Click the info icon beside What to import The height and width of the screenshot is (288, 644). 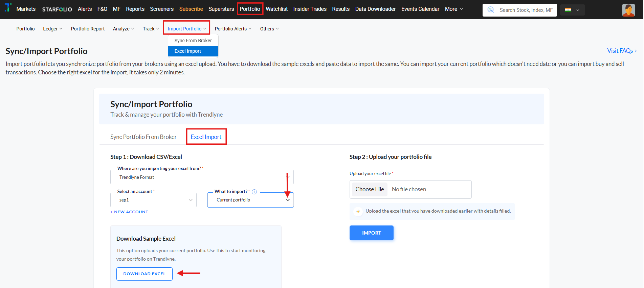click(254, 192)
